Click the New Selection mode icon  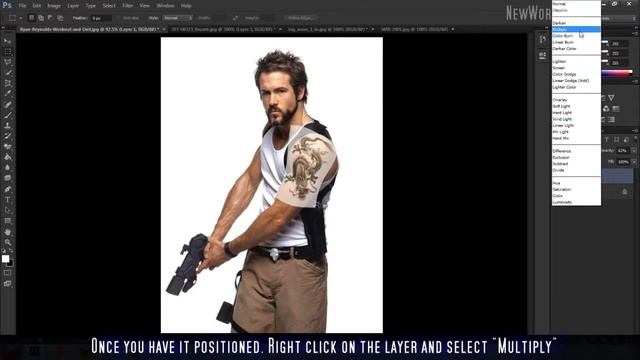[x=31, y=18]
